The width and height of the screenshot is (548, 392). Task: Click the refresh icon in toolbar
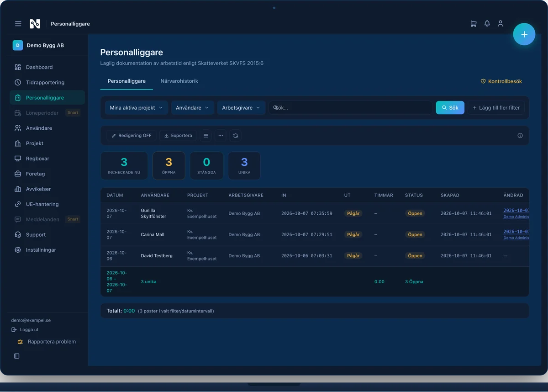[236, 136]
